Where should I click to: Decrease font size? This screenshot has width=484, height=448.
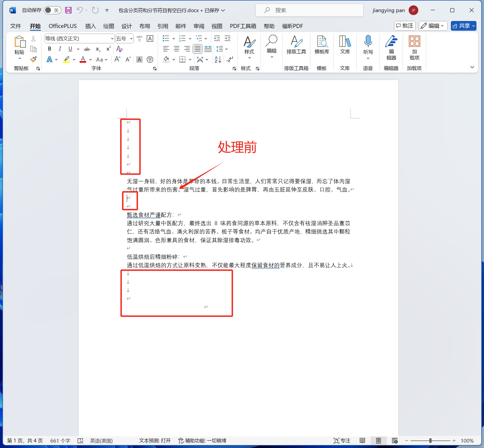click(128, 59)
